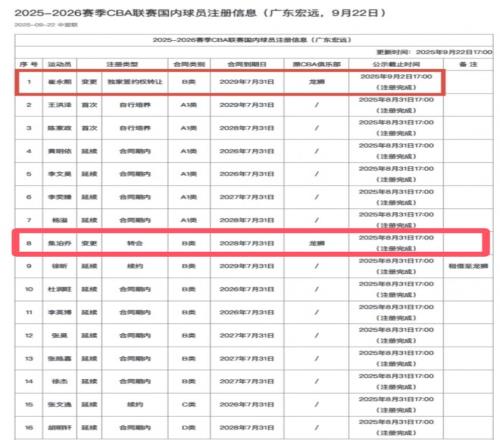Click the D类 contract type in row 16
The height and width of the screenshot is (440, 500).
tap(189, 428)
